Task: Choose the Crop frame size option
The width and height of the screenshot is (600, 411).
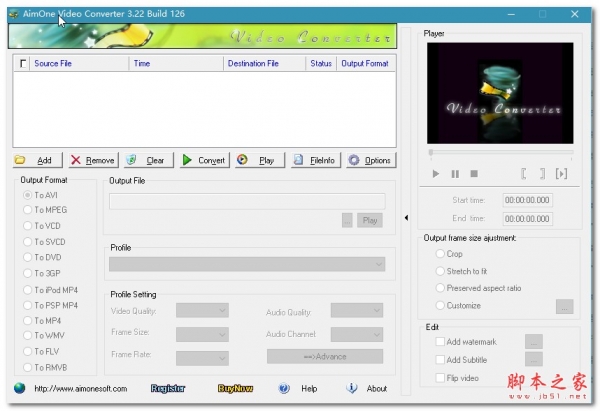Action: point(449,254)
